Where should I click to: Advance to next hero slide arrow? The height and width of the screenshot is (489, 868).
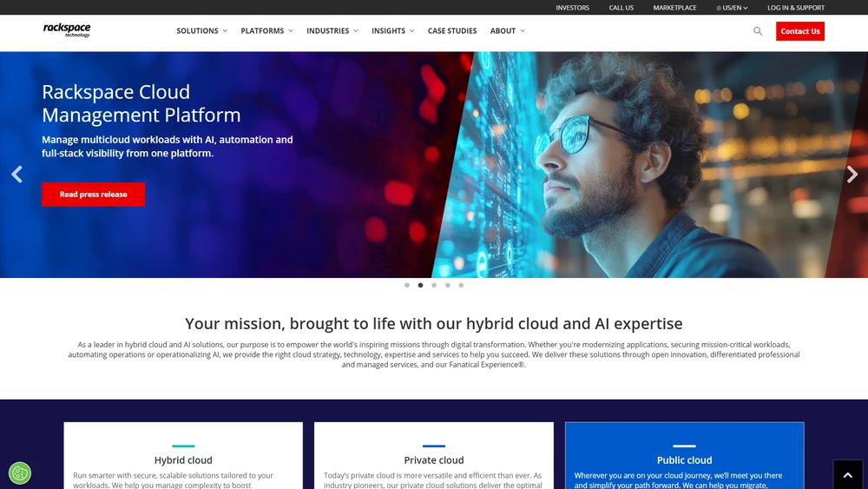(852, 175)
